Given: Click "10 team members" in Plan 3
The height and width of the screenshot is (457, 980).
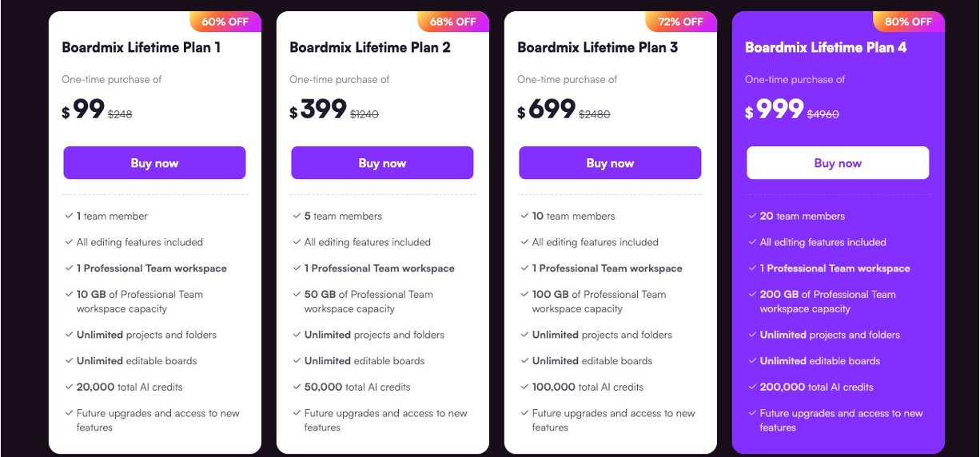Looking at the screenshot, I should (573, 216).
